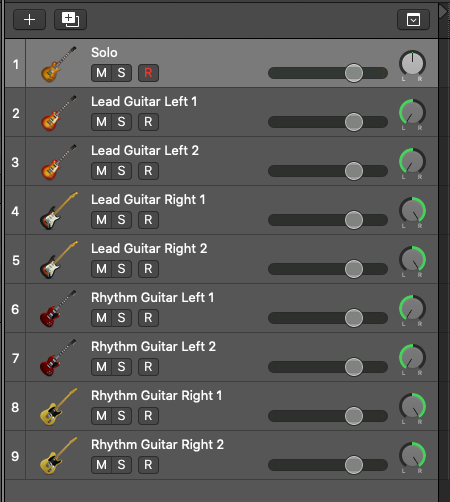Click the Lead Guitar Left 1 volume slider
This screenshot has height=502, width=450.
pyautogui.click(x=328, y=122)
